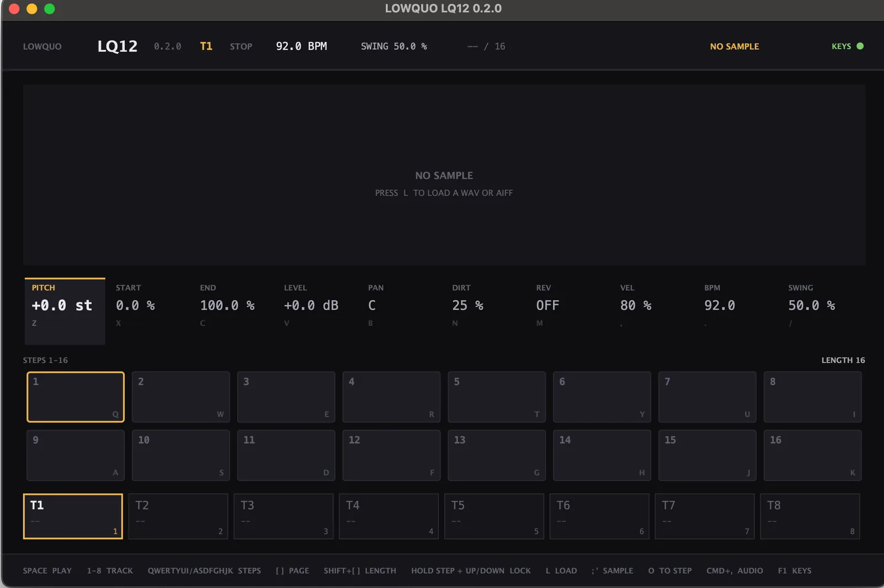Screen dimensions: 884x588
Task: Click the step counter '-- / 16'
Action: click(x=486, y=46)
